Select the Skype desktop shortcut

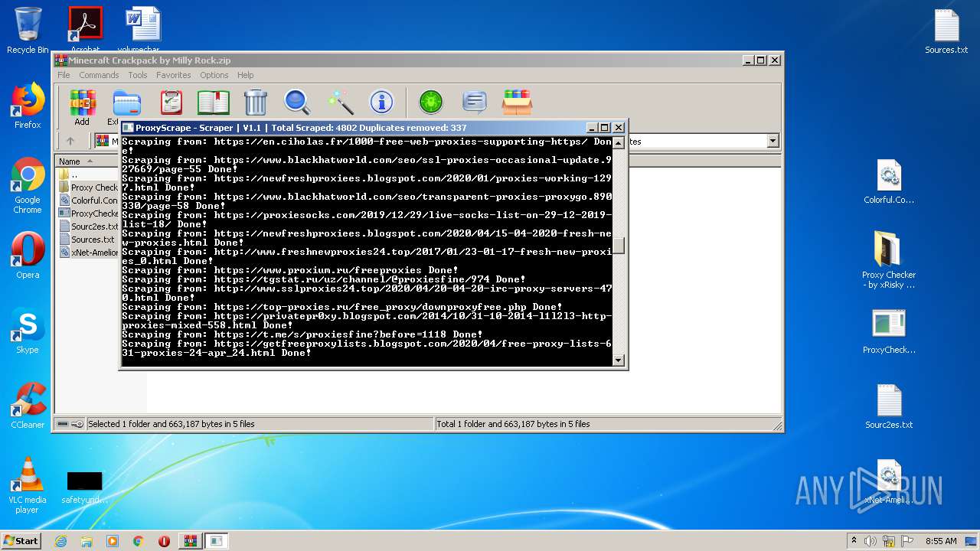click(28, 331)
